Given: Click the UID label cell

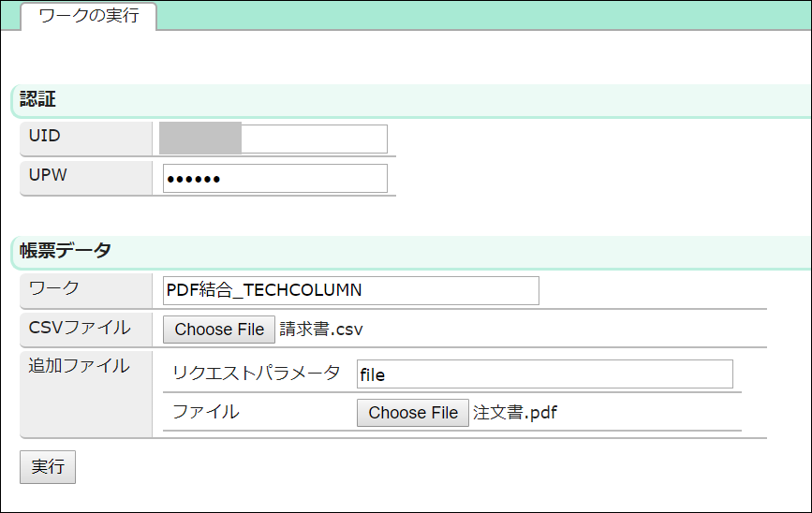Looking at the screenshot, I should point(85,137).
